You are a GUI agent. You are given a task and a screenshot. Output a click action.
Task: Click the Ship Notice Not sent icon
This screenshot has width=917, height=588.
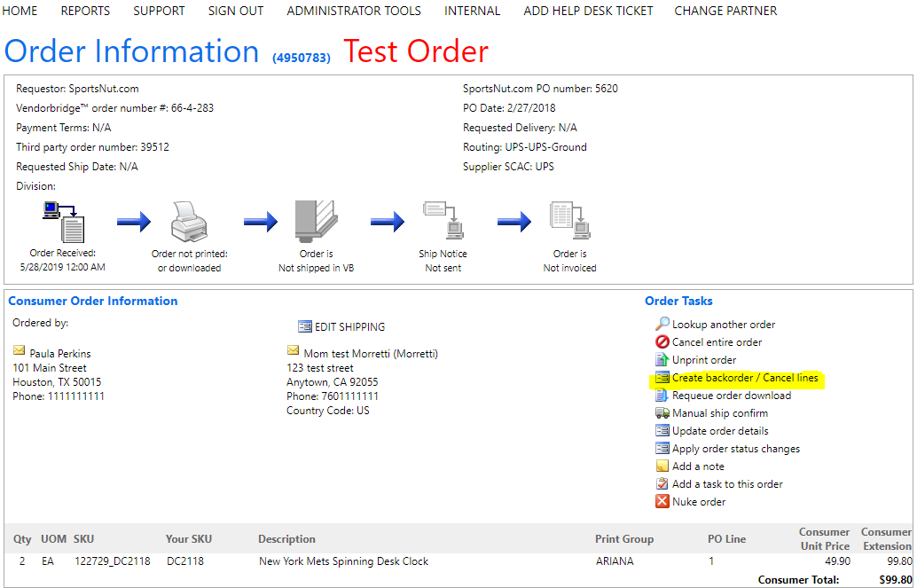coord(443,220)
